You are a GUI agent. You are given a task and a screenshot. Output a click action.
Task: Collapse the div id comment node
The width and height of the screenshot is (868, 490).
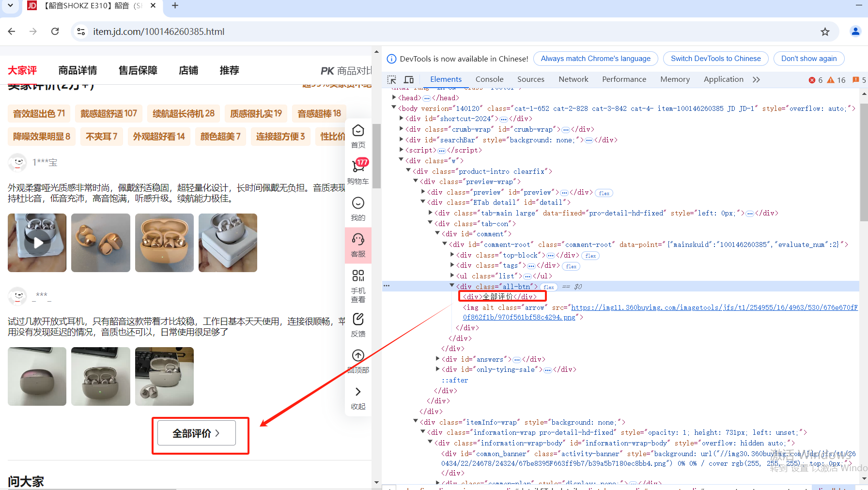click(x=437, y=234)
